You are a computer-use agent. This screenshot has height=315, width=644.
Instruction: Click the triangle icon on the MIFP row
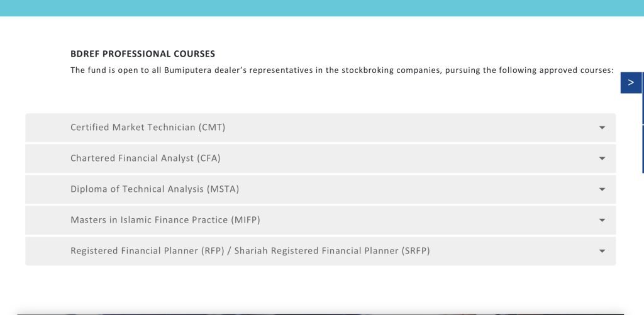tap(602, 220)
